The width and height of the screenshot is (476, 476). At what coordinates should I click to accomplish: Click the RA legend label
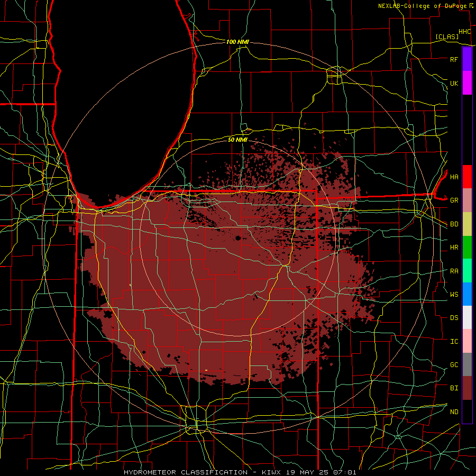pos(454,271)
